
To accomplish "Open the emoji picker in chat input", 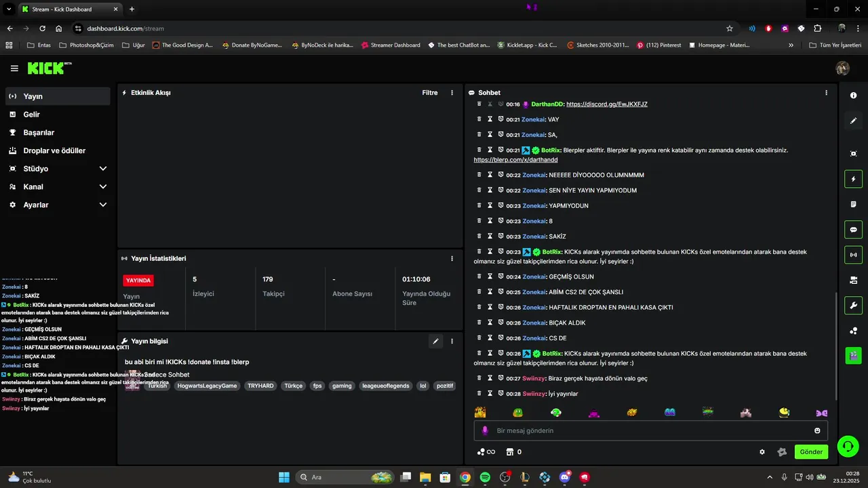I will [x=817, y=430].
